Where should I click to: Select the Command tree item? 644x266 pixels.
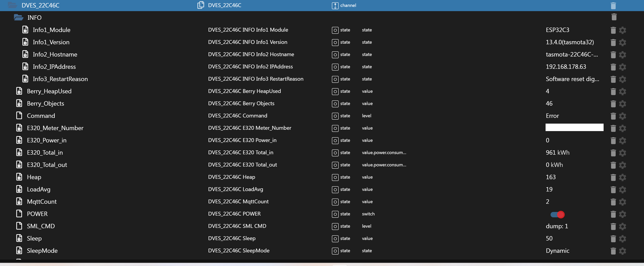pyautogui.click(x=41, y=116)
